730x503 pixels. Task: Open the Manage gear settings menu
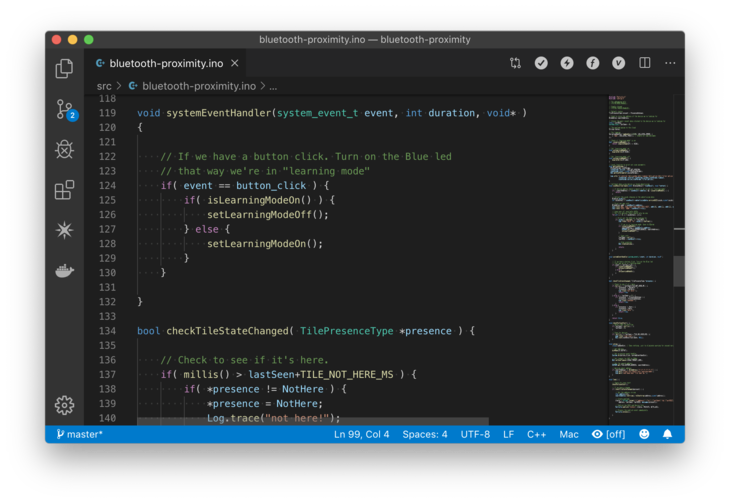click(64, 405)
